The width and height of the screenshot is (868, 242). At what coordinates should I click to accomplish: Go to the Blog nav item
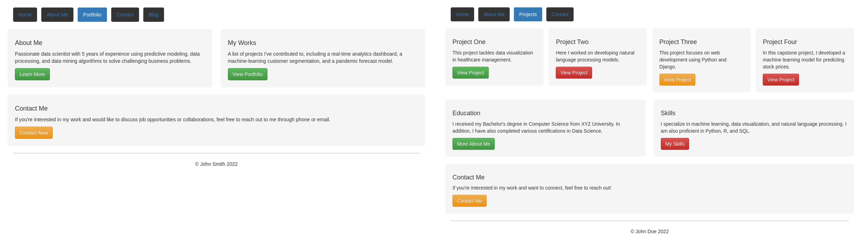point(153,15)
